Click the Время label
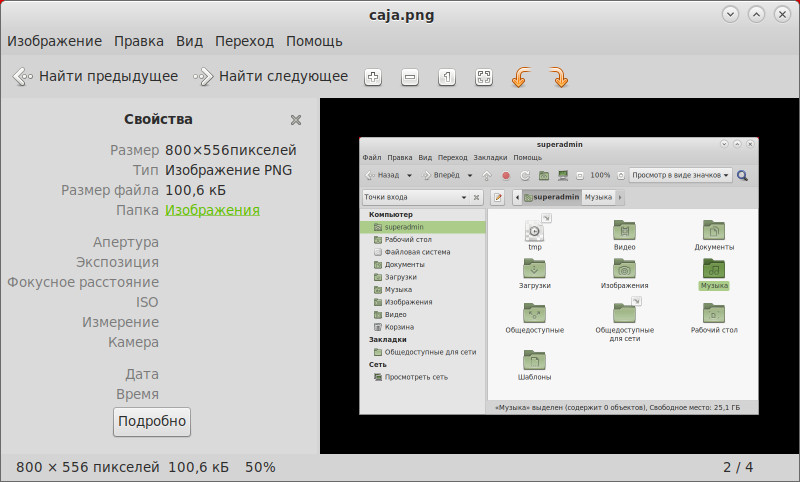This screenshot has width=800, height=482. click(137, 394)
